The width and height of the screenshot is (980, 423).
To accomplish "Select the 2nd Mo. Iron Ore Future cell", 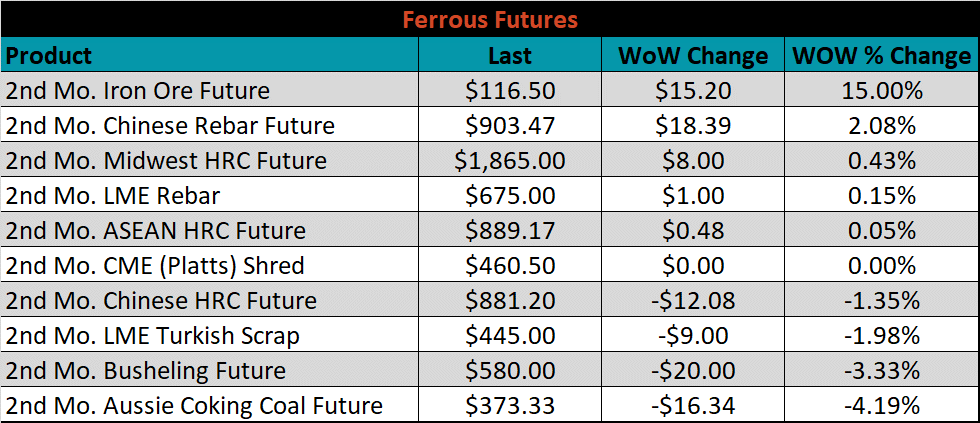I will pos(210,90).
